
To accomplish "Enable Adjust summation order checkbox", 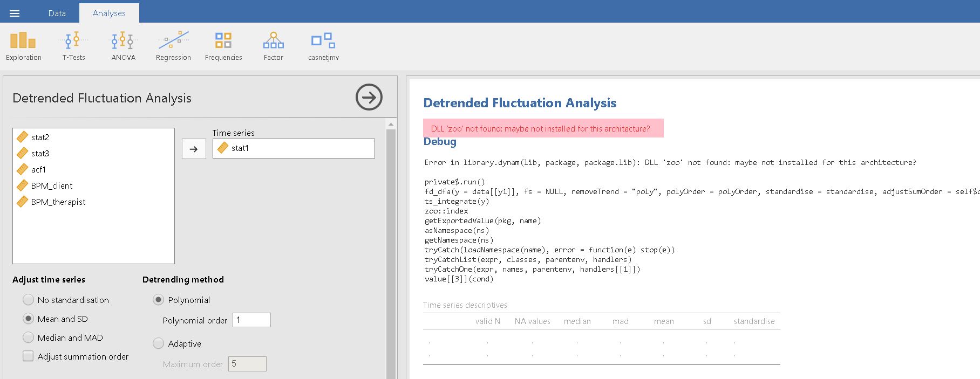I will [x=28, y=356].
